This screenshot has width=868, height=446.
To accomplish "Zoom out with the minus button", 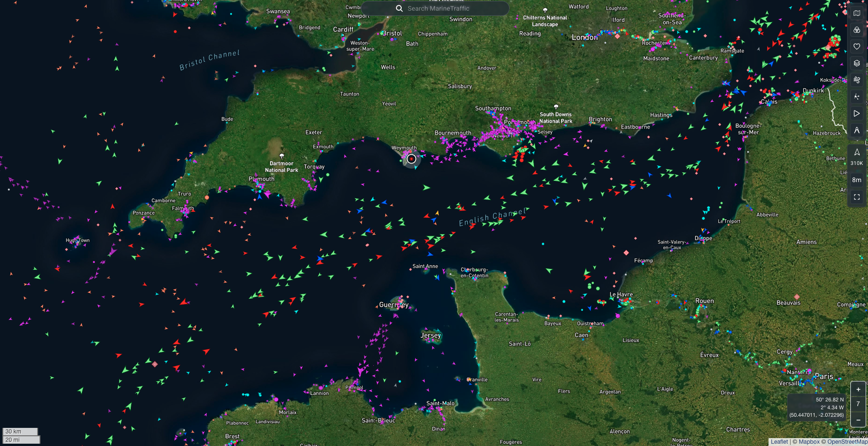I will (858, 420).
